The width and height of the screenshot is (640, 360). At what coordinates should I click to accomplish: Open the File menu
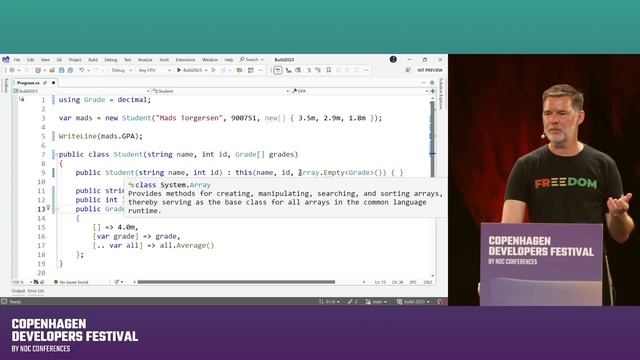[x=17, y=60]
